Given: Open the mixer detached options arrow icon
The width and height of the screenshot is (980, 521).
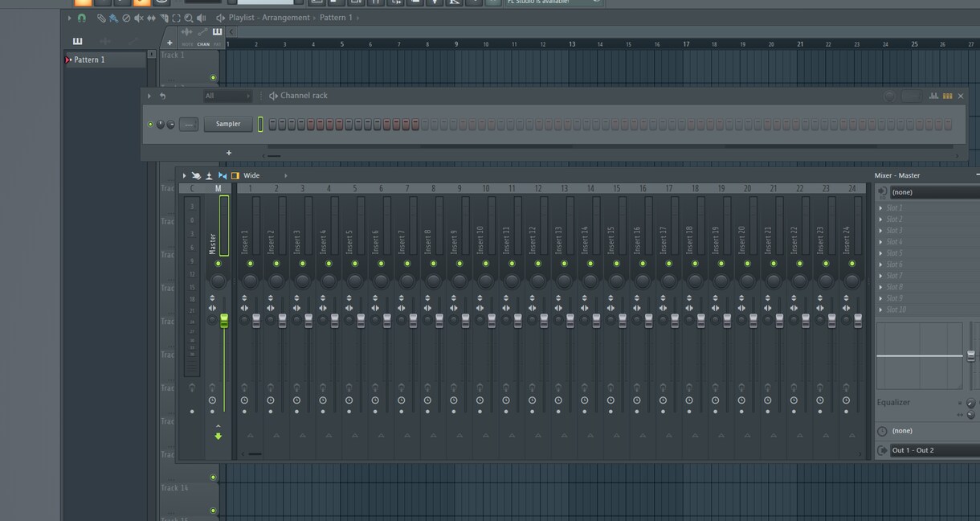Looking at the screenshot, I should pyautogui.click(x=184, y=175).
